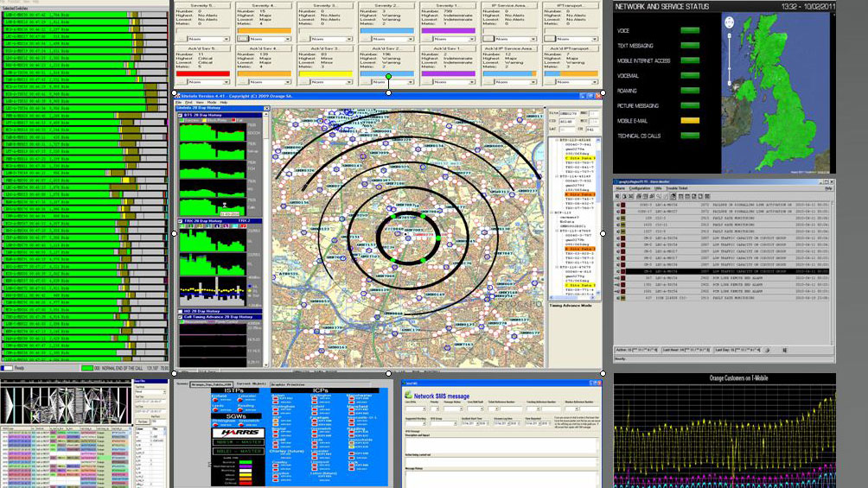Open the Find menu in SiteInfo
868x488 pixels.
[188, 103]
